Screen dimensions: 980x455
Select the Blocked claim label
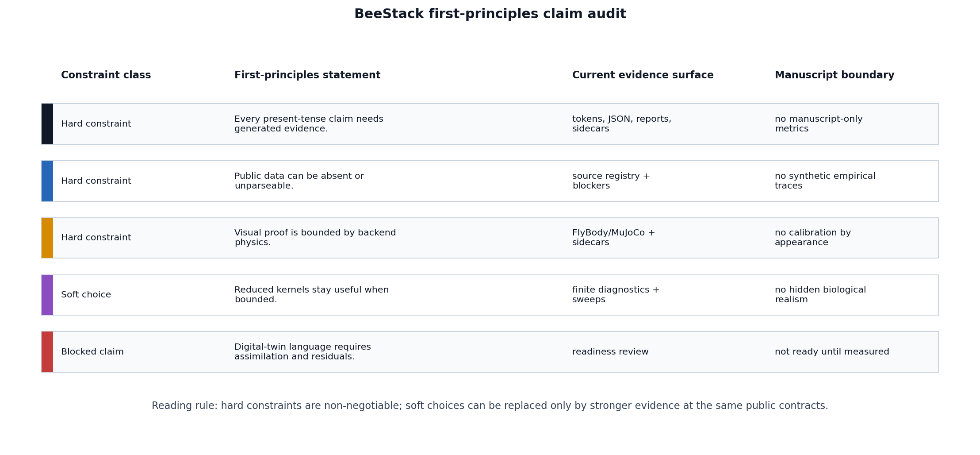[92, 352]
